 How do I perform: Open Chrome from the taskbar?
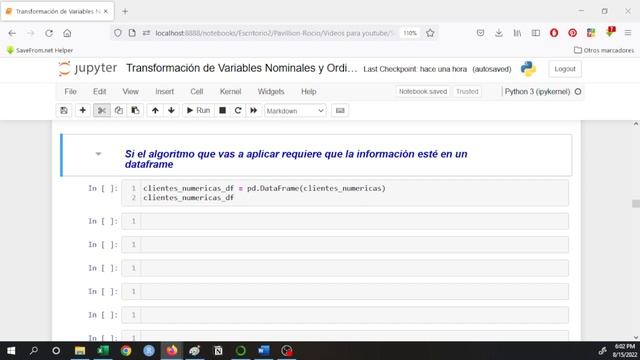[x=126, y=351]
